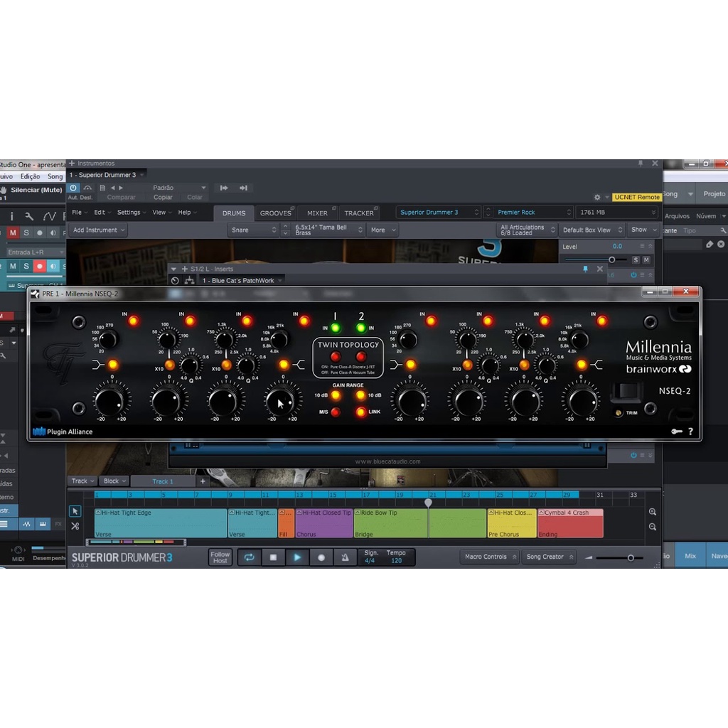Switch to the GROOVES tab
Screen dimensions: 728x728
tap(275, 213)
